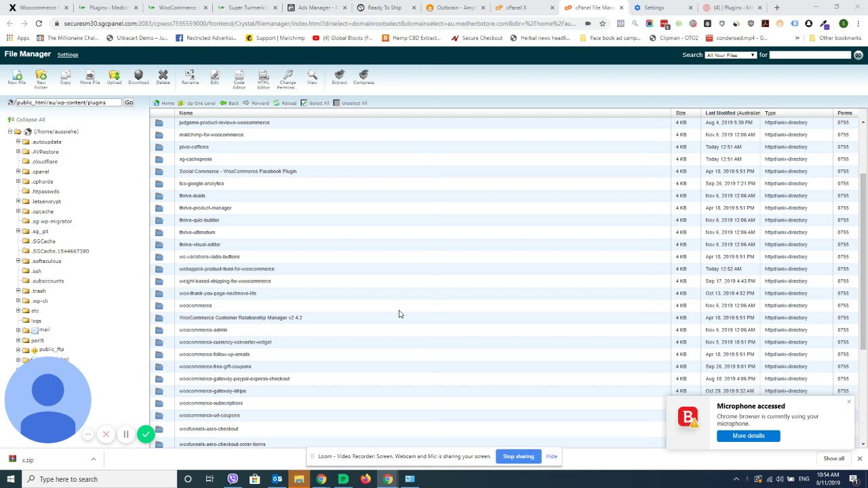Cancel the Loom recording with the red X
This screenshot has width=868, height=488.
click(106, 434)
